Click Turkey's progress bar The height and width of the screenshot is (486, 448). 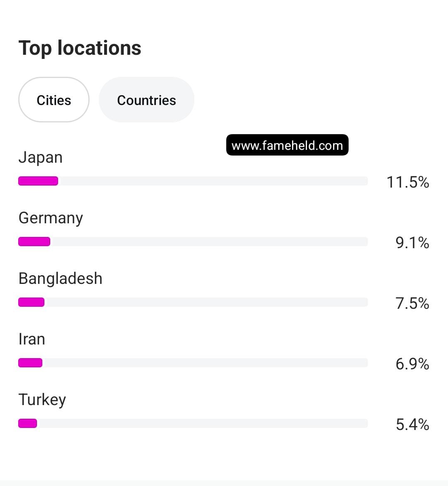point(27,423)
